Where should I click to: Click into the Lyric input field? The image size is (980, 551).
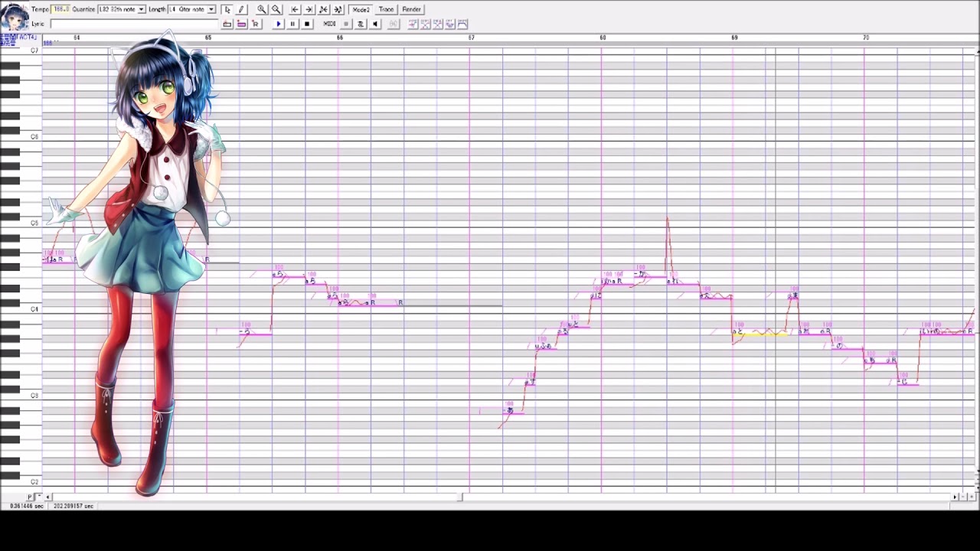[x=134, y=24]
